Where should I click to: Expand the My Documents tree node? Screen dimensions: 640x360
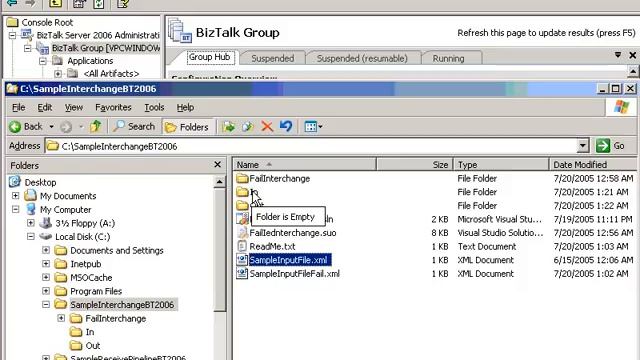click(x=16, y=196)
